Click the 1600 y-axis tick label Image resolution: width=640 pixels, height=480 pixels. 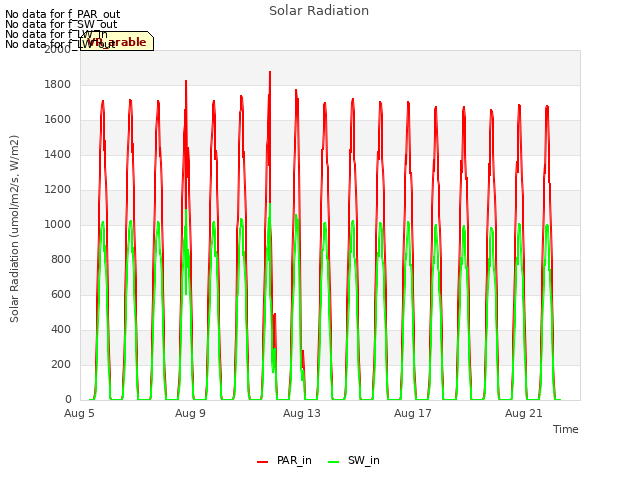coord(58,120)
